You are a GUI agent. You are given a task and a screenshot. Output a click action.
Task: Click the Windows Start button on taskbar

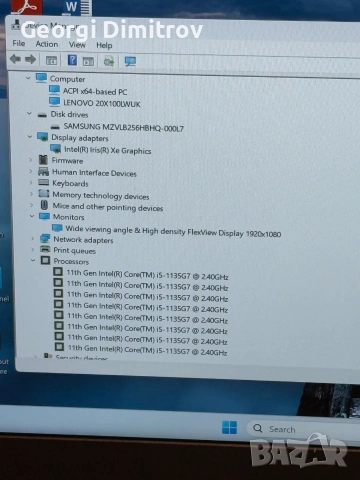pos(229,427)
